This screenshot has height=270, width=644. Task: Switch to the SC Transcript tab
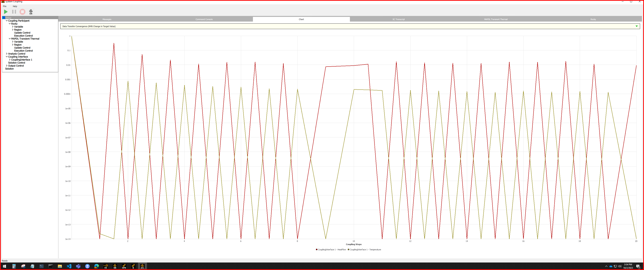pos(398,19)
